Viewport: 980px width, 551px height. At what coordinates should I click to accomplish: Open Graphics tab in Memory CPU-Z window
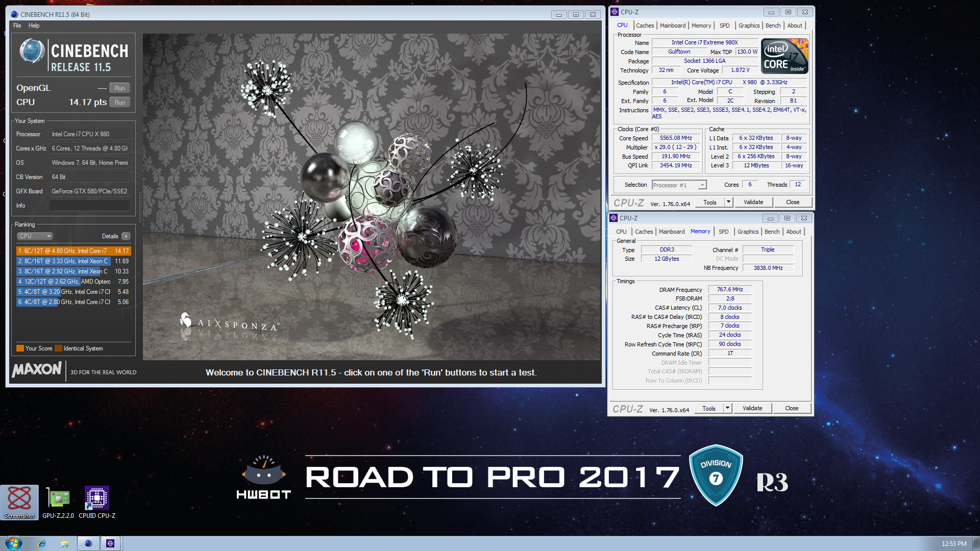[748, 232]
